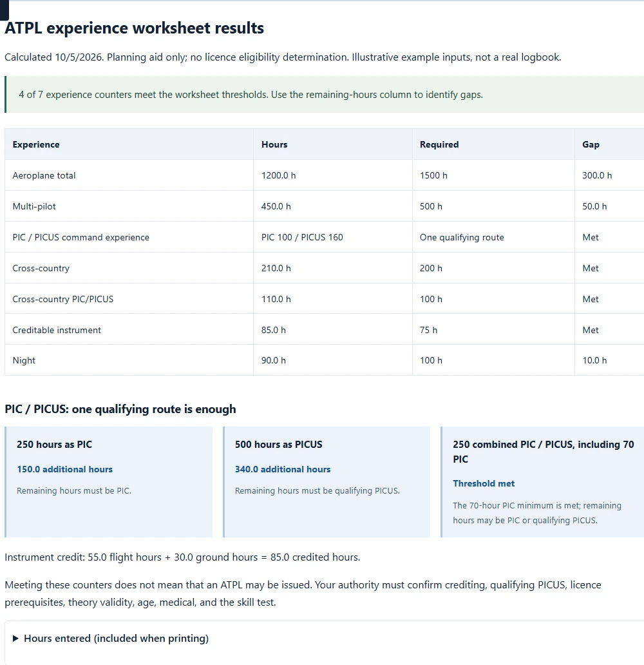Image resolution: width=644 pixels, height=665 pixels.
Task: Click the Hours column header
Action: tap(274, 144)
